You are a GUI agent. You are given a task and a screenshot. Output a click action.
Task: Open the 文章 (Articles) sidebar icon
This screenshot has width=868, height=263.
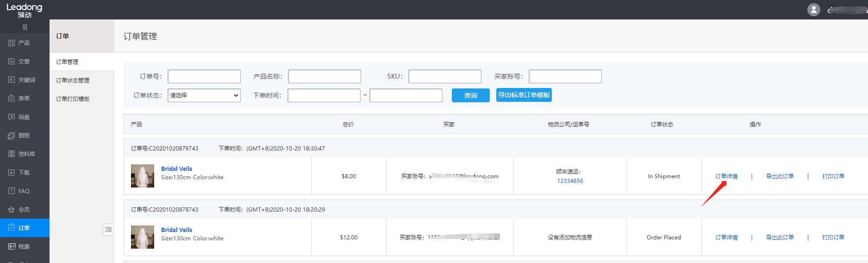coord(12,62)
